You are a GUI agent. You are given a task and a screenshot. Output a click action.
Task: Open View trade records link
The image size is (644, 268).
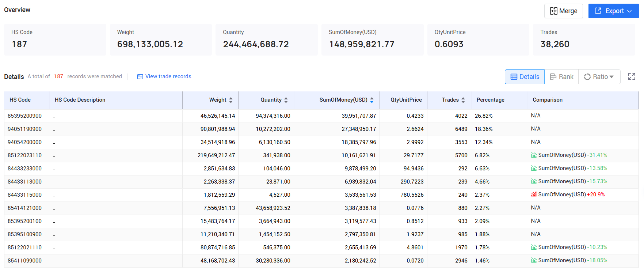coord(168,76)
